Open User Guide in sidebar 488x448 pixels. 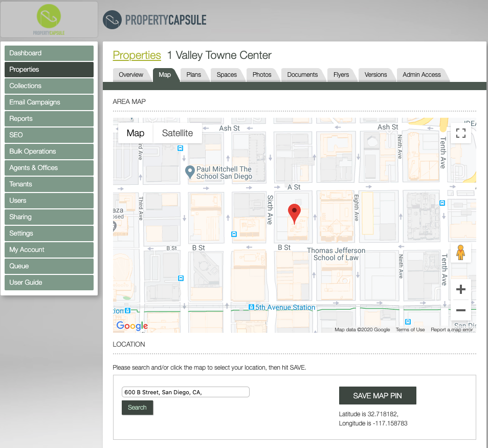[49, 283]
